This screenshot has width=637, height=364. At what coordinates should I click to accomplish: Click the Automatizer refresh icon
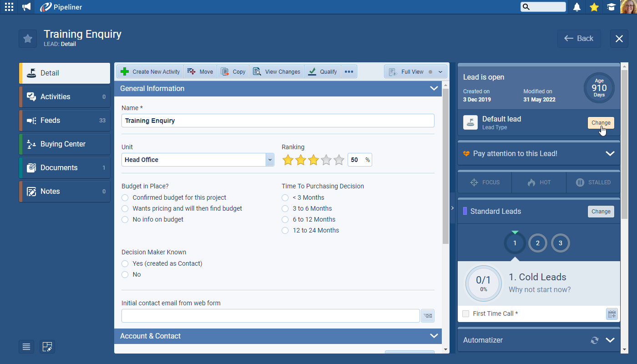click(x=594, y=340)
